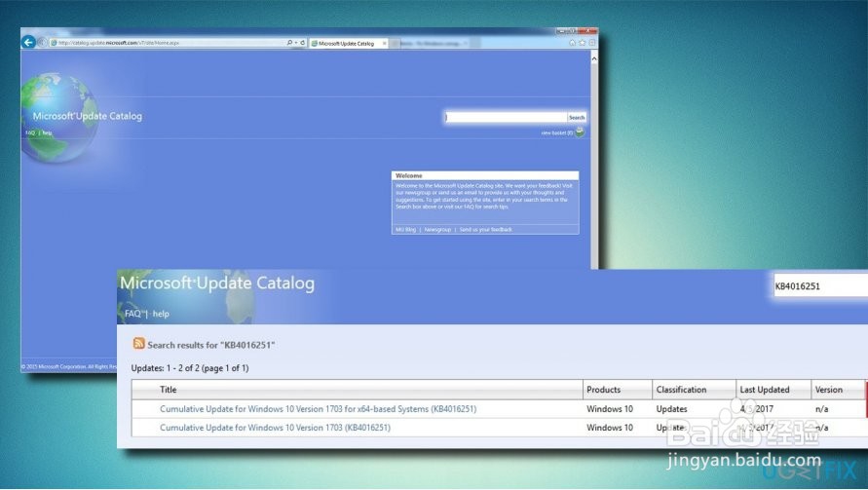The height and width of the screenshot is (490, 868).
Task: Click 'Updates: 1 - 2 of 2 (page 1 of 1)' text
Action: click(190, 367)
